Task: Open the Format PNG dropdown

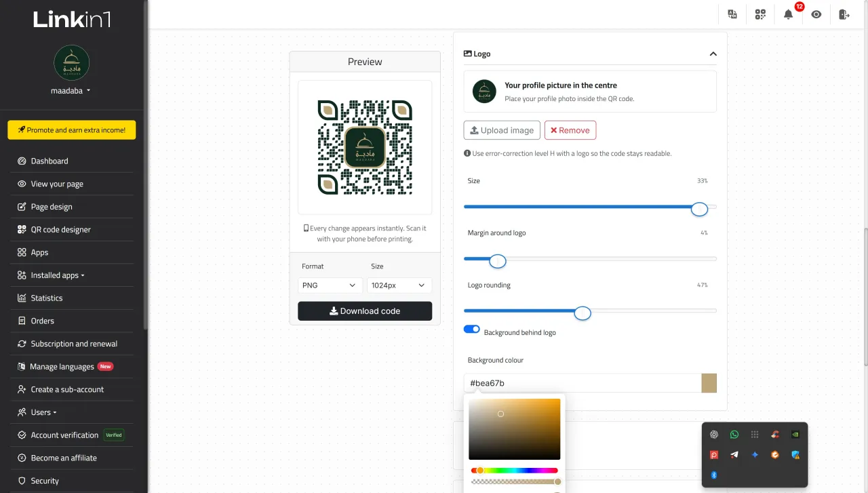Action: (x=330, y=285)
